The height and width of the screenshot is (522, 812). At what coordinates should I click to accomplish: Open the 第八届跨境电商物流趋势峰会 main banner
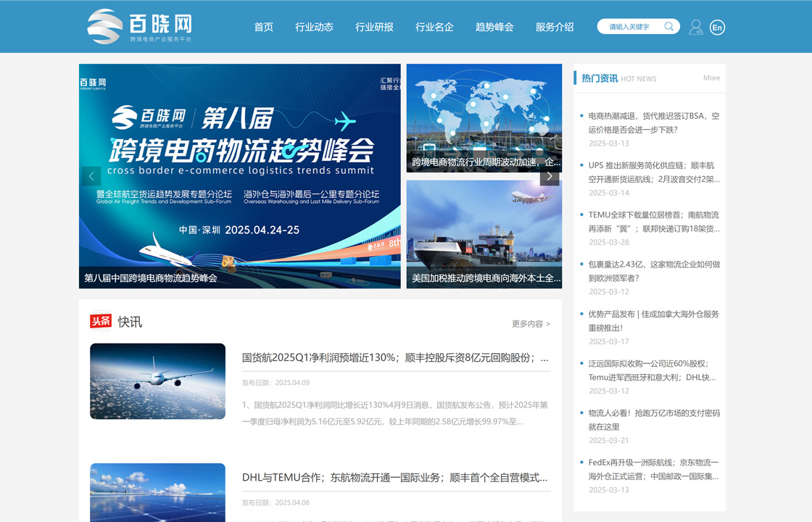click(240, 176)
